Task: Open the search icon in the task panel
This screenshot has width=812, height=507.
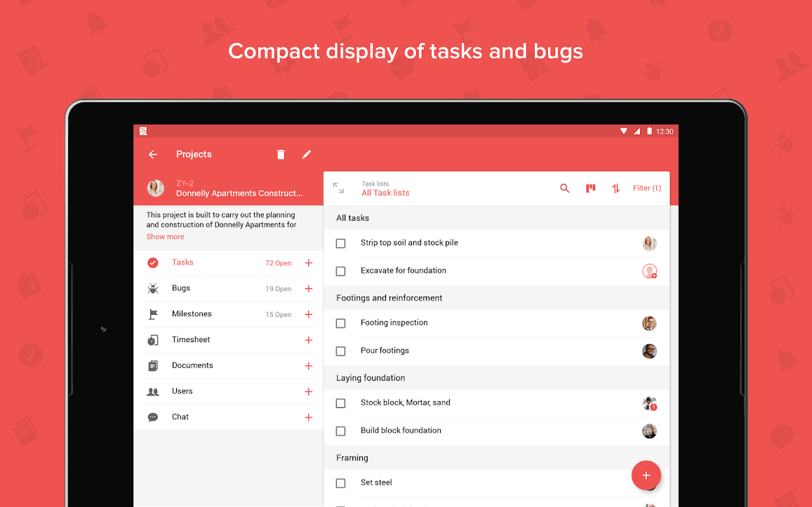Action: [x=564, y=188]
